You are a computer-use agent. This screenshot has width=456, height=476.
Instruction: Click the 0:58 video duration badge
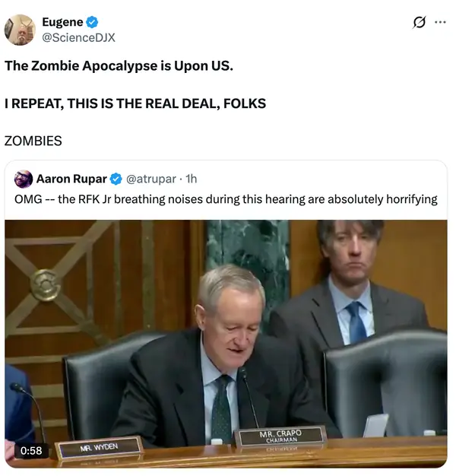coord(31,450)
